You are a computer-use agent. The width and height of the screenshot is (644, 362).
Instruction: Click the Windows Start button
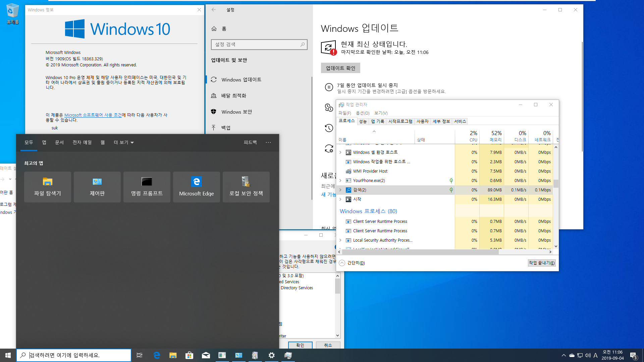tap(8, 355)
